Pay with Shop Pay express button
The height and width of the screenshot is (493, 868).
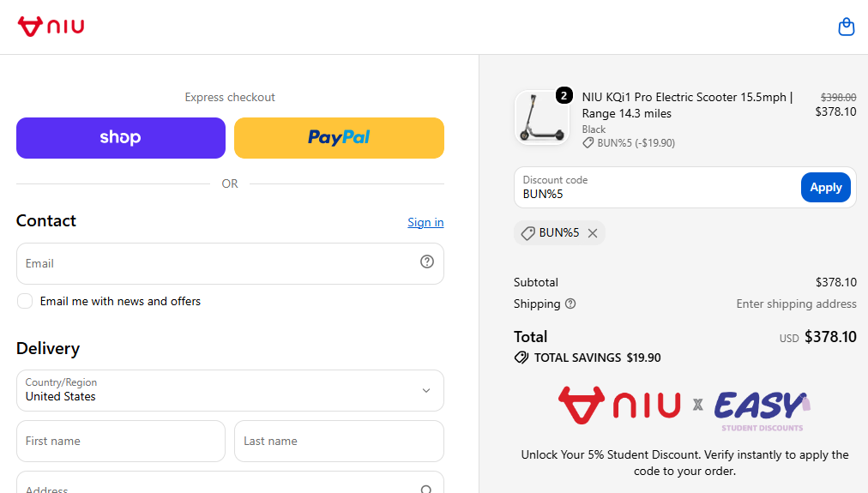[x=121, y=138]
